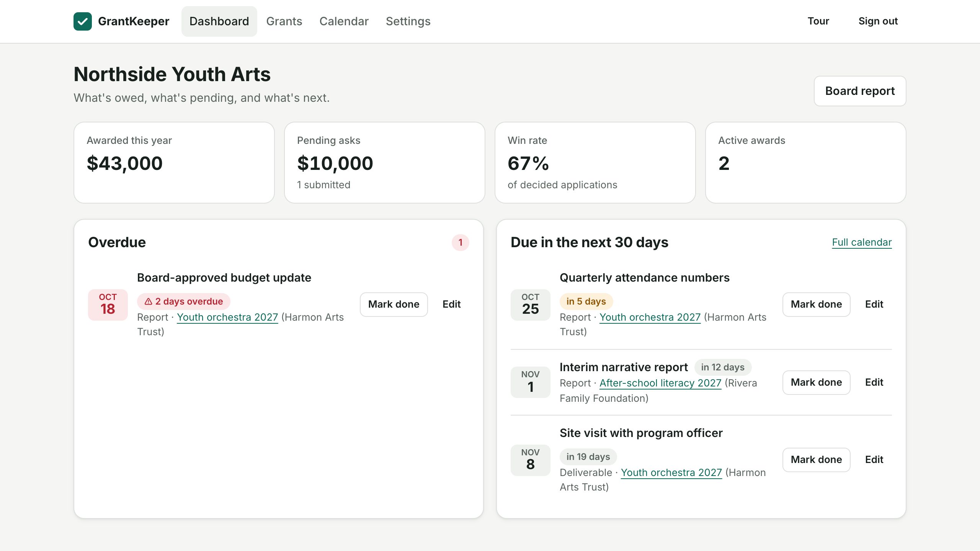Click the Active awards count 2

724,163
